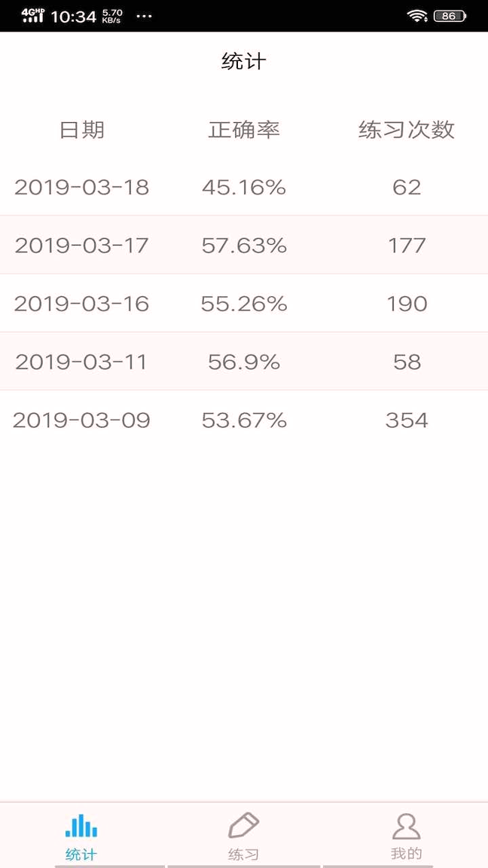The width and height of the screenshot is (488, 868).
Task: Tap the bar chart statistics icon
Action: tap(81, 826)
